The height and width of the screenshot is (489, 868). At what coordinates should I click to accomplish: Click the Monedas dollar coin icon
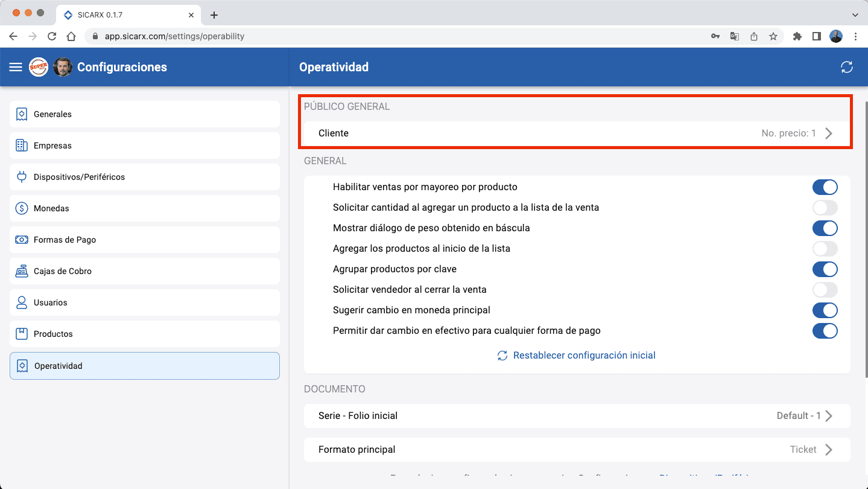click(22, 208)
